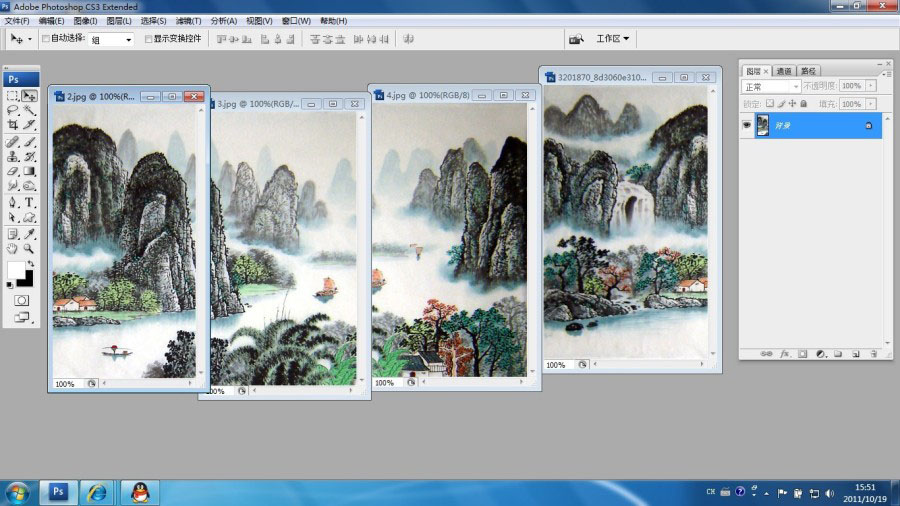The width and height of the screenshot is (900, 506).
Task: Select the Type tool
Action: click(x=29, y=203)
